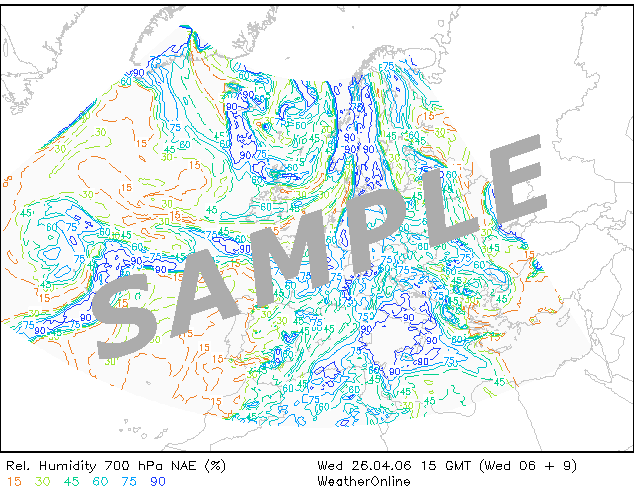634x490 pixels.
Task: Click the orange 15 legend value
Action: [x=14, y=482]
